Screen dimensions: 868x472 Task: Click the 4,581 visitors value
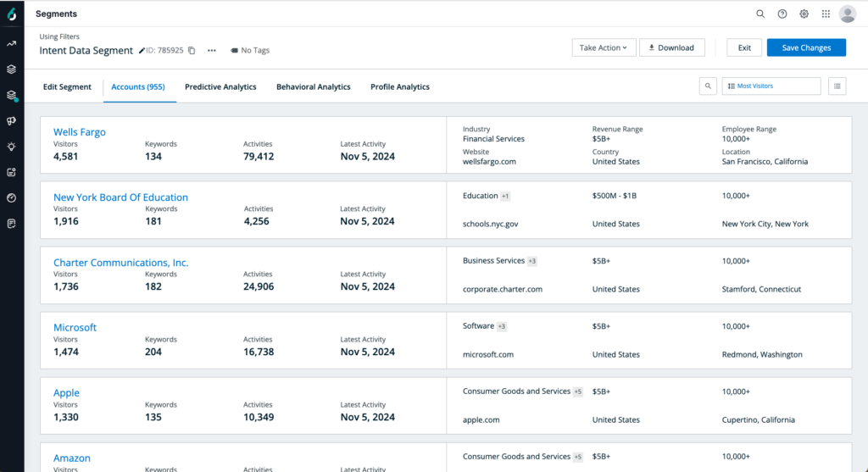tap(65, 157)
